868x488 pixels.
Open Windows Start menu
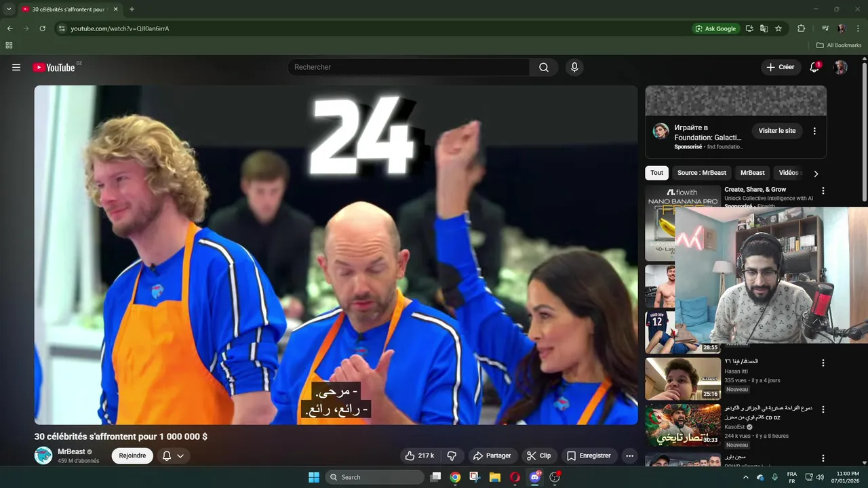(x=314, y=477)
